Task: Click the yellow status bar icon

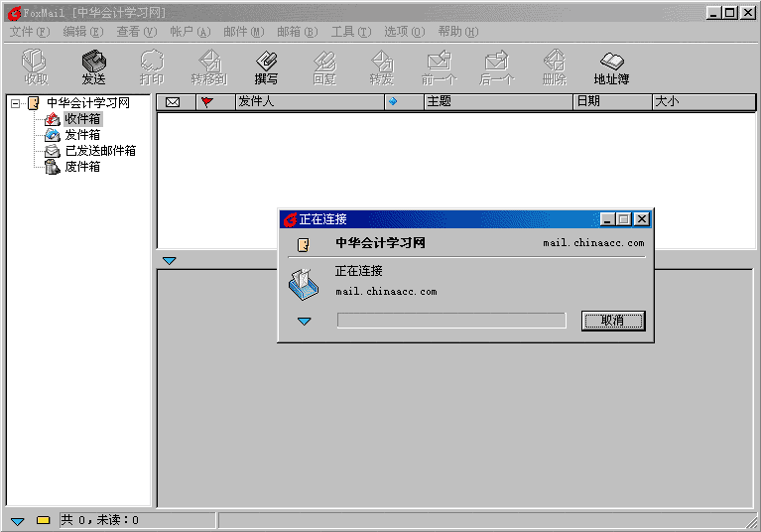Action: (x=44, y=520)
